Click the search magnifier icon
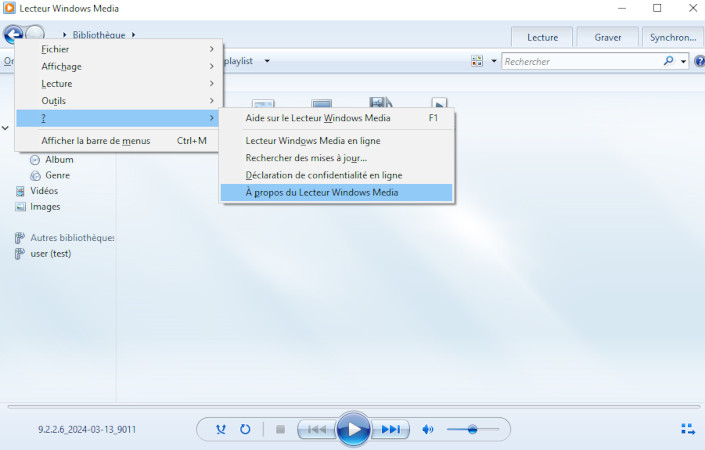 coord(669,61)
